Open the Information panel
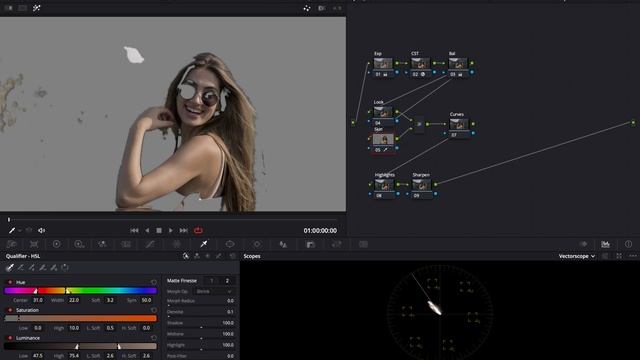640x360 pixels. point(628,244)
